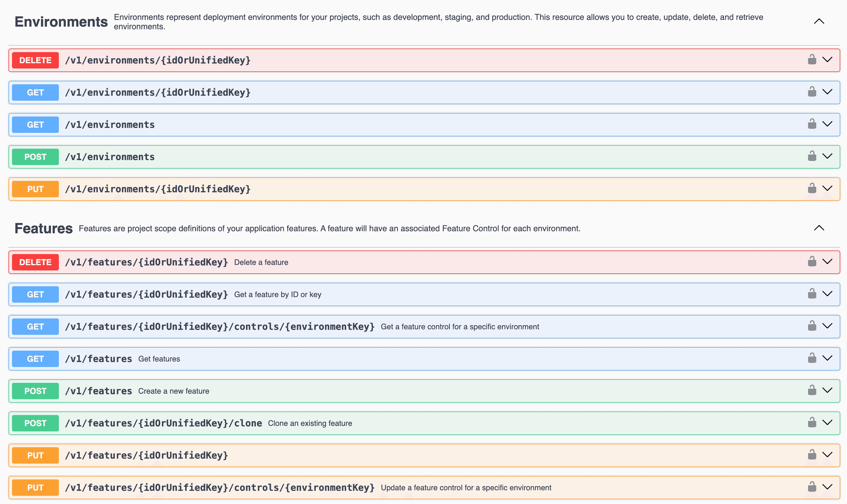Expand the DELETE /v1/environments/{idOrUnifiedKey} operation chevron

coord(828,60)
